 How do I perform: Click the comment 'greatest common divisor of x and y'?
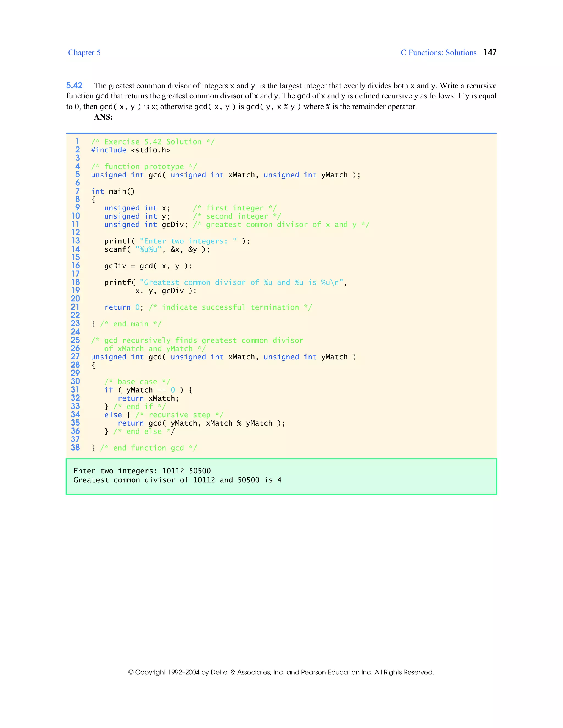point(281,224)
